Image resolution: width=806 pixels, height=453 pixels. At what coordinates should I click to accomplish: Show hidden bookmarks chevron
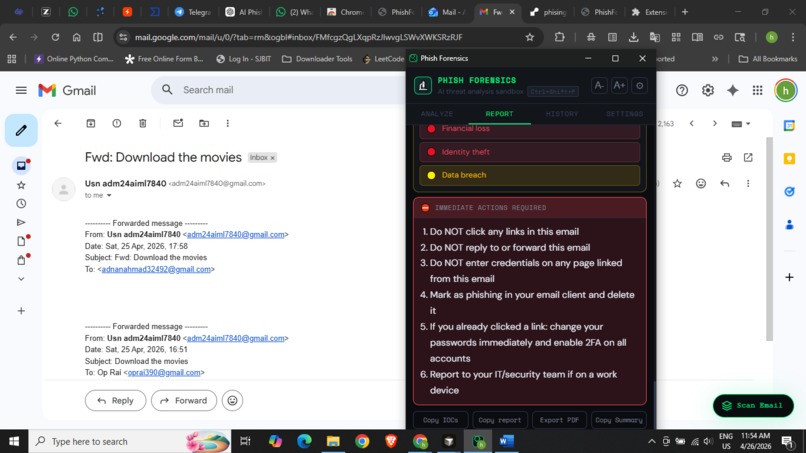click(x=715, y=59)
